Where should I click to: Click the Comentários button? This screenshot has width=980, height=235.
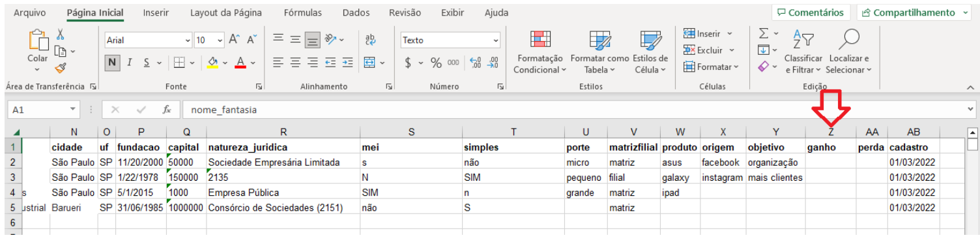[811, 12]
